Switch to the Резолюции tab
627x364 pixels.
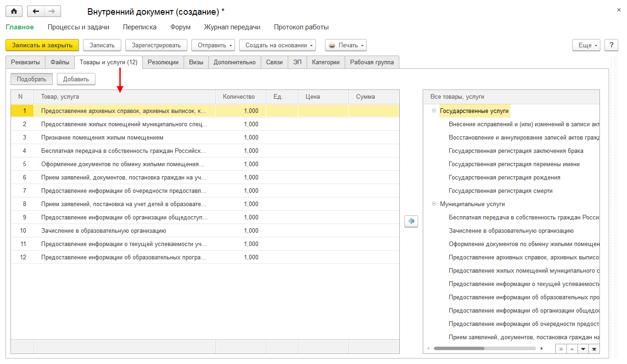[163, 62]
